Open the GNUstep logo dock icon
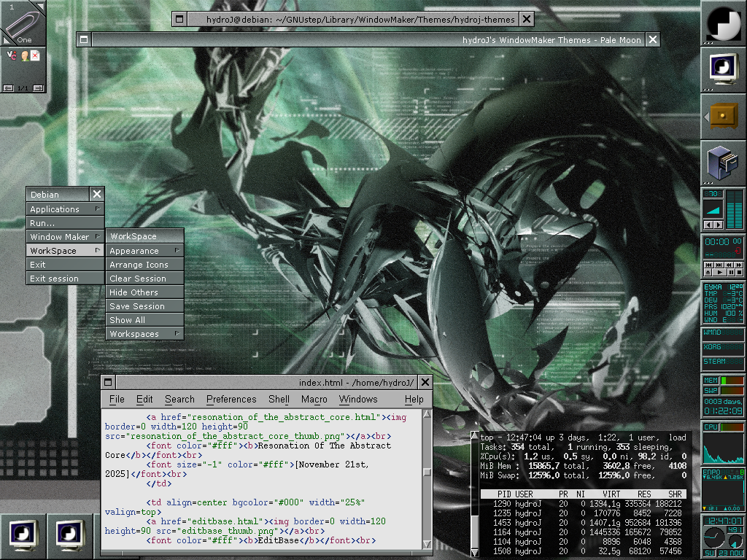 tap(723, 23)
